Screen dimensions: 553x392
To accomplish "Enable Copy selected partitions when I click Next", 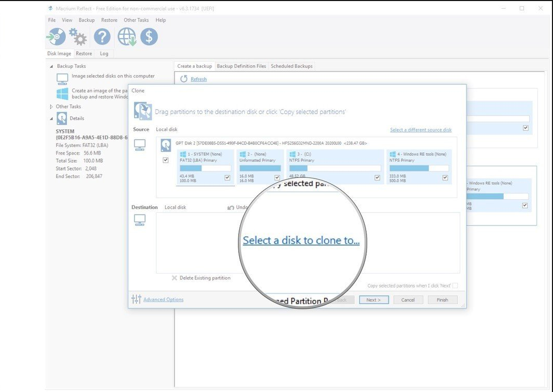I will 455,285.
